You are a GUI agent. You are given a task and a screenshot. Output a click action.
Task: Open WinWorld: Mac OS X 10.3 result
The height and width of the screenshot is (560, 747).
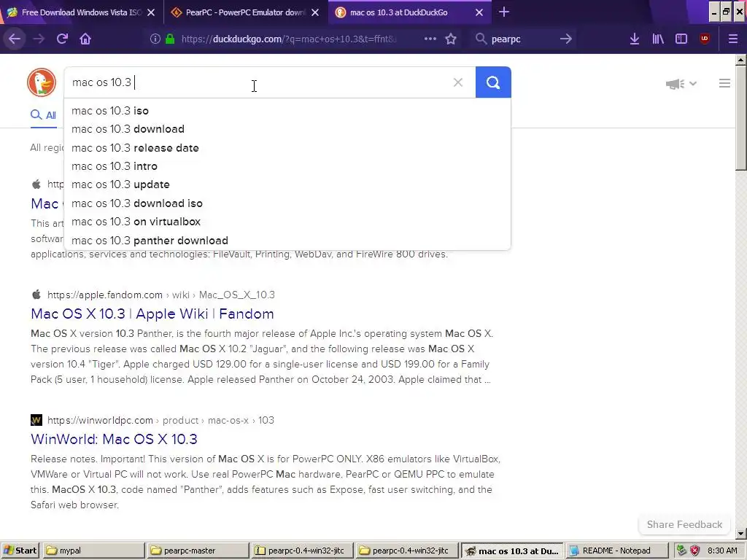(114, 439)
